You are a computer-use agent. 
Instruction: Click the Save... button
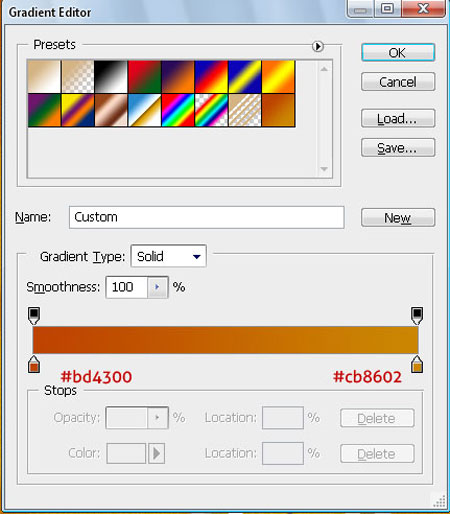coord(398,148)
